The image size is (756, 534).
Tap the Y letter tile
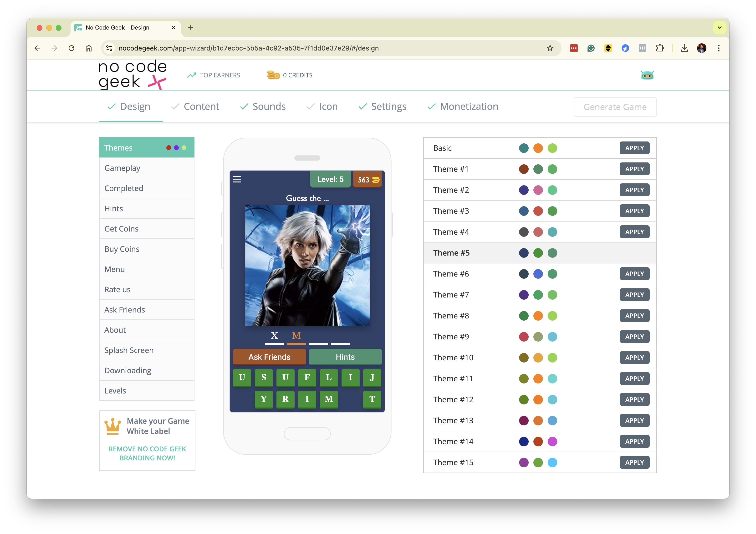pyautogui.click(x=263, y=399)
